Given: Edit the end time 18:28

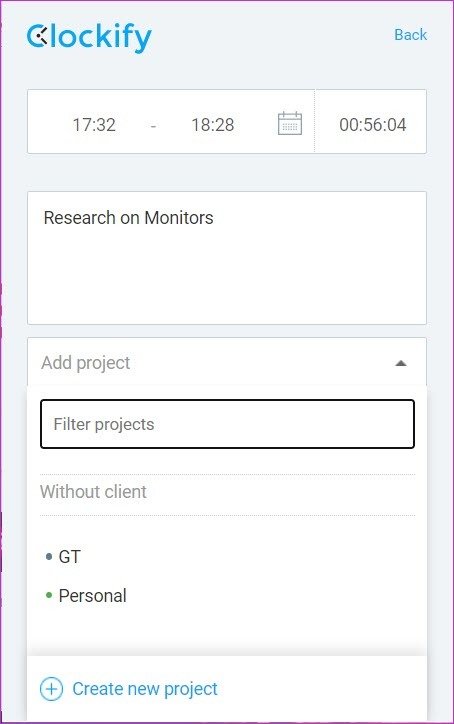Looking at the screenshot, I should pos(213,125).
